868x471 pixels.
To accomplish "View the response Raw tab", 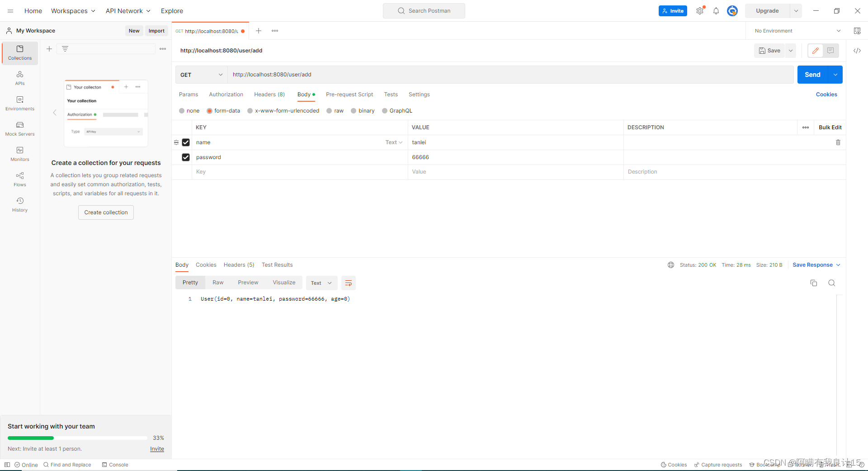I will (218, 283).
